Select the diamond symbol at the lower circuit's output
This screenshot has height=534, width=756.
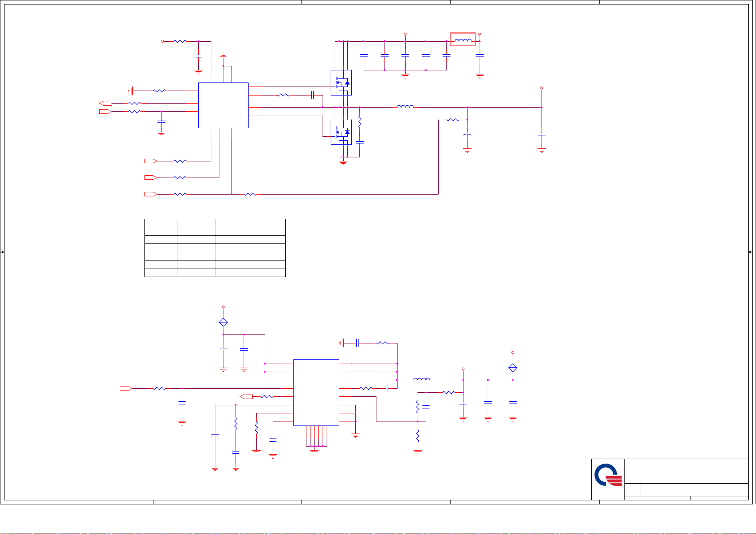pyautogui.click(x=513, y=368)
